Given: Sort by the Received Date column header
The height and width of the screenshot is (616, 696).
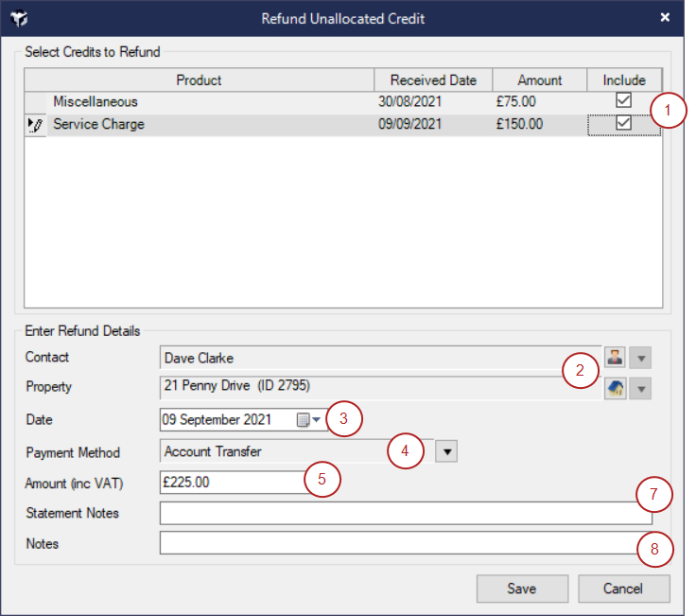Looking at the screenshot, I should click(x=433, y=80).
